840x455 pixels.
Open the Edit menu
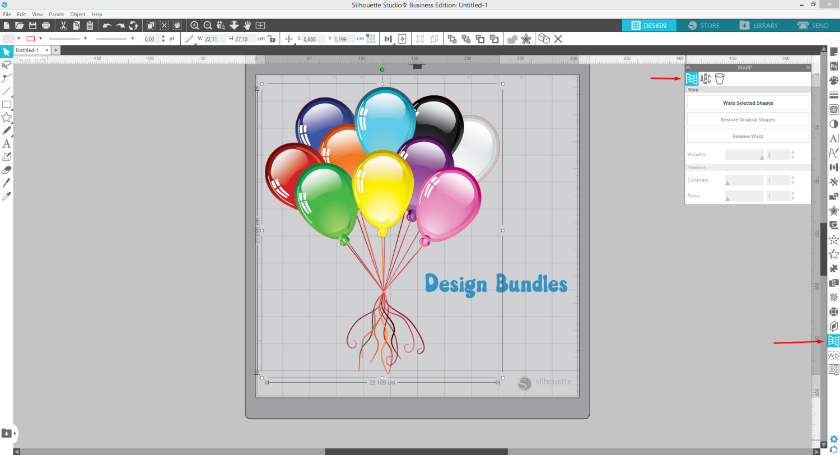coord(21,14)
